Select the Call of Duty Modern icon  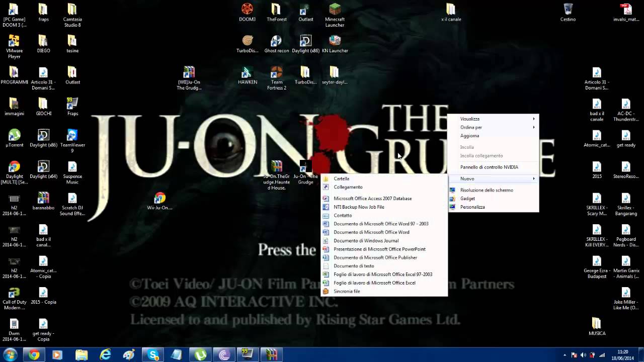pyautogui.click(x=14, y=298)
